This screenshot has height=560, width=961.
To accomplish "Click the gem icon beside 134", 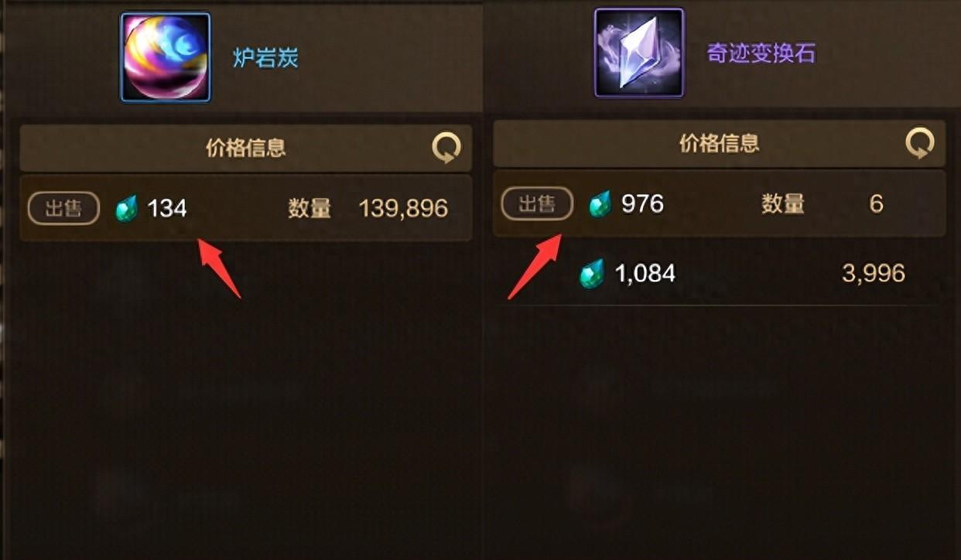I will [127, 209].
